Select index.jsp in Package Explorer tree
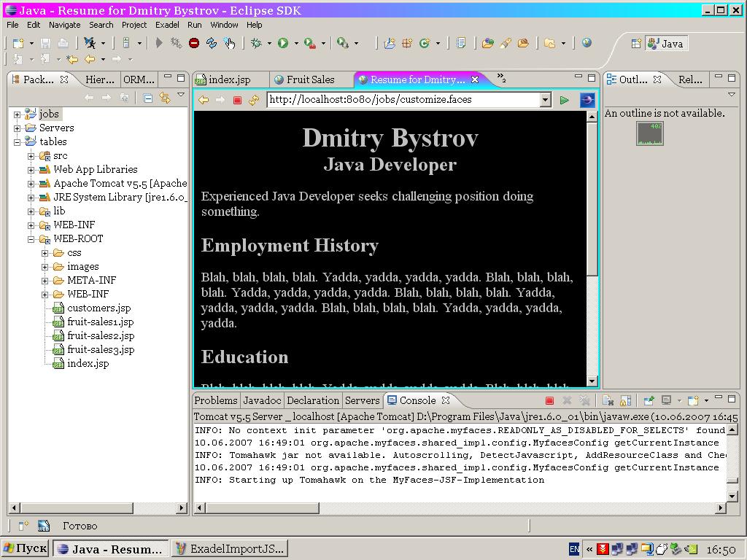This screenshot has width=747, height=560. [88, 364]
